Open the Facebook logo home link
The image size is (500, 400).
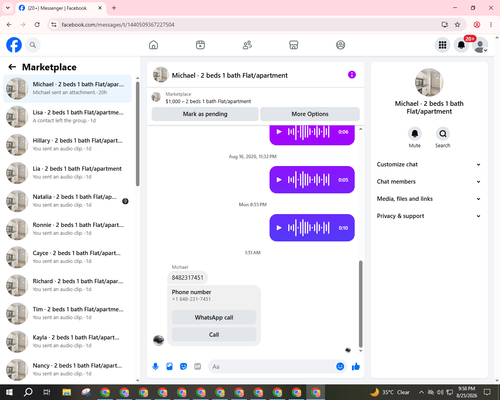14,45
